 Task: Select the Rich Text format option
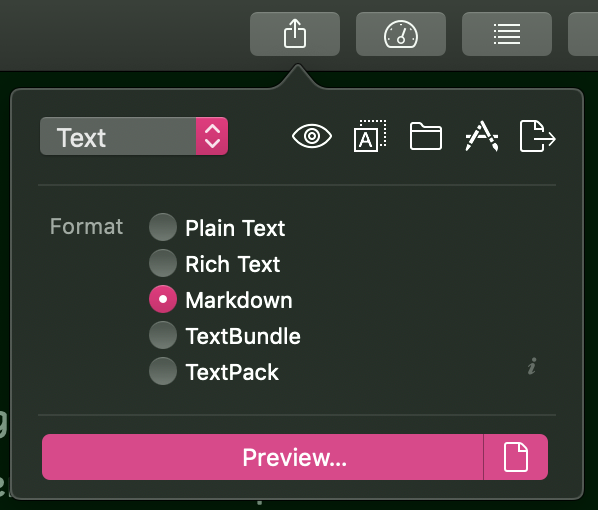pyautogui.click(x=215, y=264)
